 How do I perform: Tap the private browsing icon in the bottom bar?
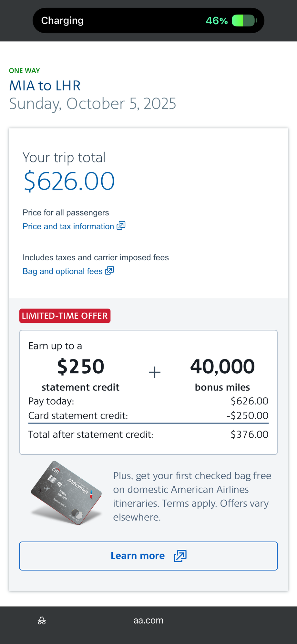tap(42, 620)
